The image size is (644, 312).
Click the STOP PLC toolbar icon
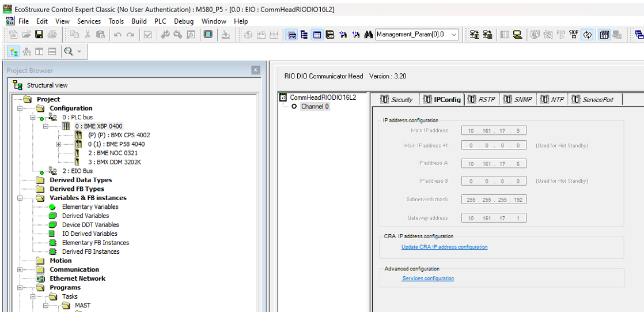pos(574,35)
